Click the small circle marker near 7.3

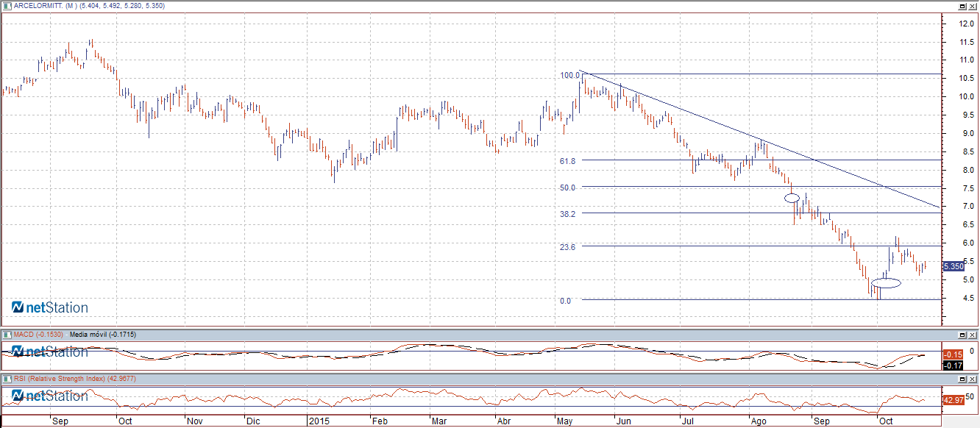point(792,197)
